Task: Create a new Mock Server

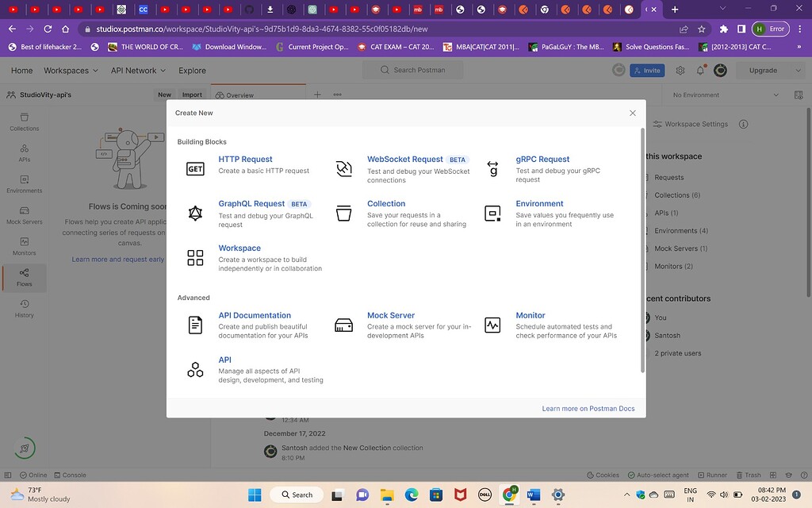Action: pos(391,315)
